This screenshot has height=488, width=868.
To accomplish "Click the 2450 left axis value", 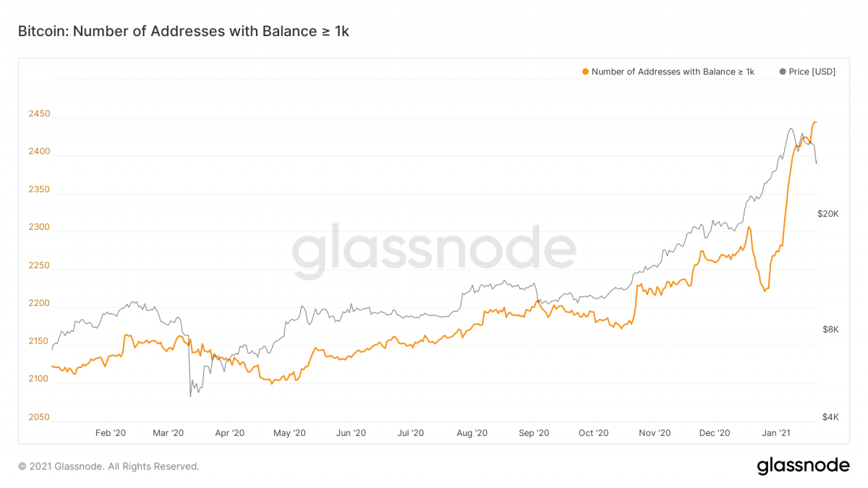I will pos(39,114).
